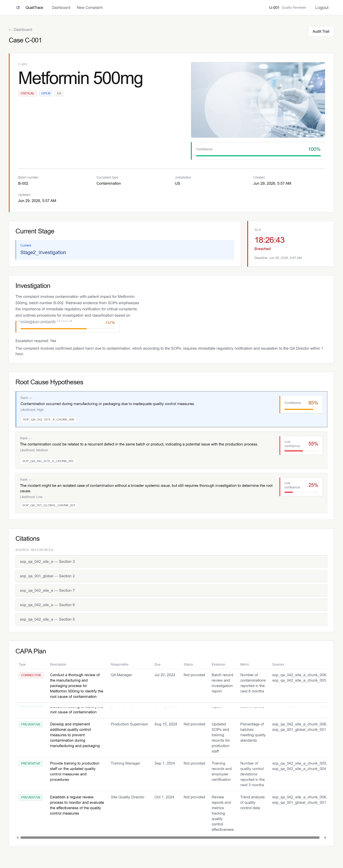Image resolution: width=343 pixels, height=868 pixels.
Task: Click the CAPA table horizontal scrollbar
Action: [x=170, y=837]
